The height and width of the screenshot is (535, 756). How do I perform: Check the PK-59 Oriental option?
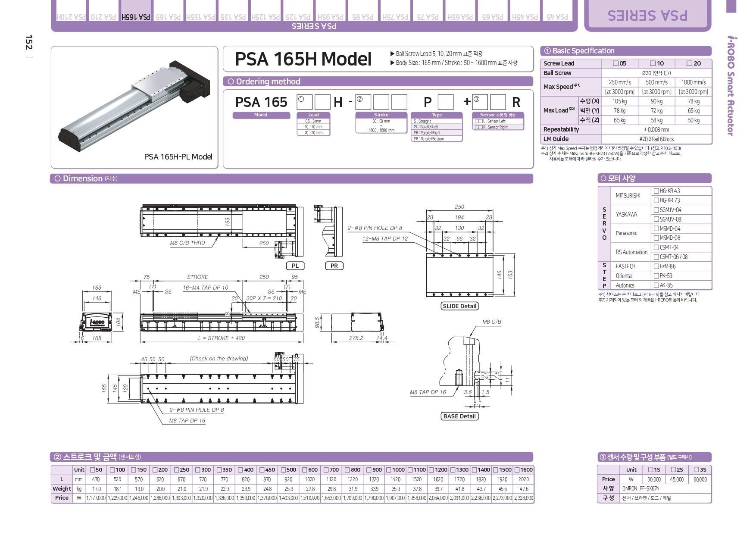point(656,276)
